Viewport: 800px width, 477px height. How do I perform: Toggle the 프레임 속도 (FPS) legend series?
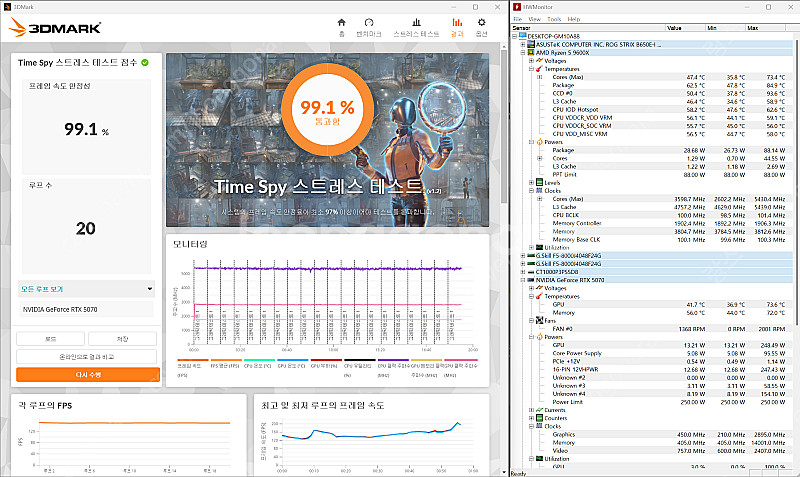pos(191,368)
